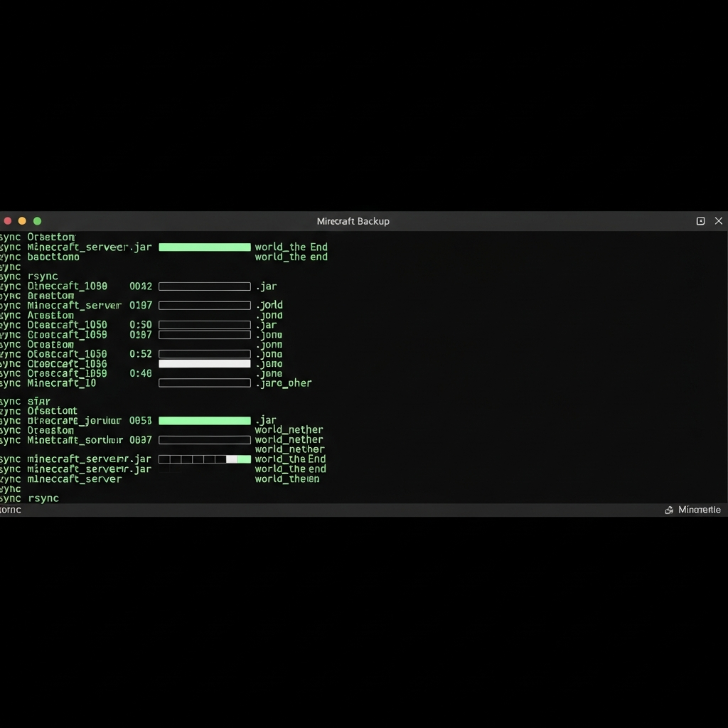Click the segmented progress bar beside 'minecraft_serverr.jar'
The width and height of the screenshot is (728, 728).
pyautogui.click(x=205, y=459)
